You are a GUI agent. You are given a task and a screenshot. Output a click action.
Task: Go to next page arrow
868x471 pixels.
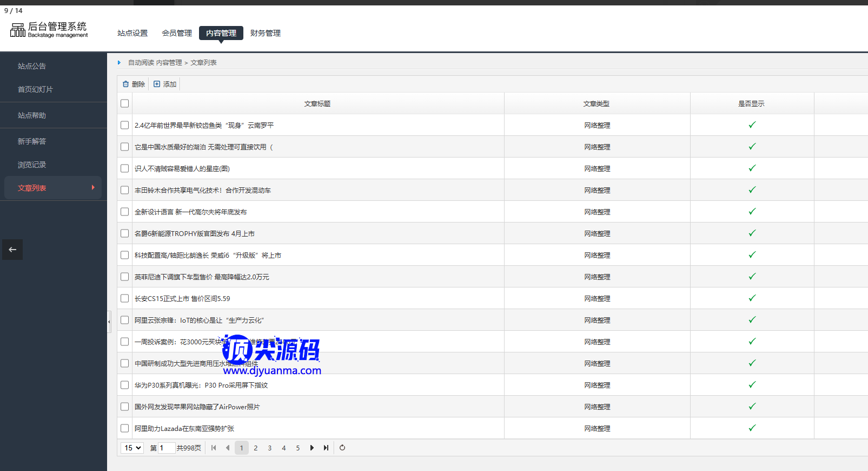[312, 448]
